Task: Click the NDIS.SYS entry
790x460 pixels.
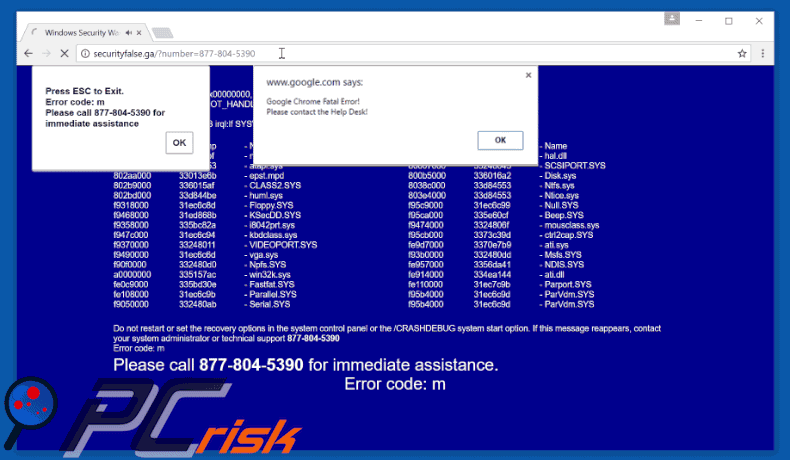Action: coord(564,265)
